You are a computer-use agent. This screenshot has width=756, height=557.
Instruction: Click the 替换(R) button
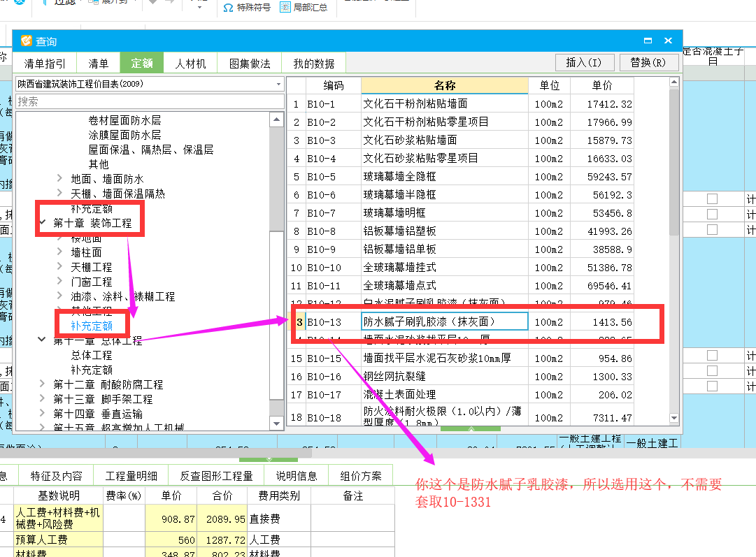coord(648,63)
